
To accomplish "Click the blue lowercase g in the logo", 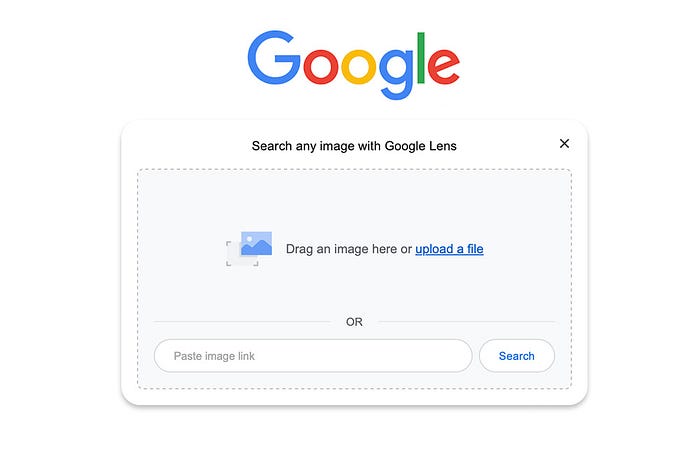I will coord(396,74).
